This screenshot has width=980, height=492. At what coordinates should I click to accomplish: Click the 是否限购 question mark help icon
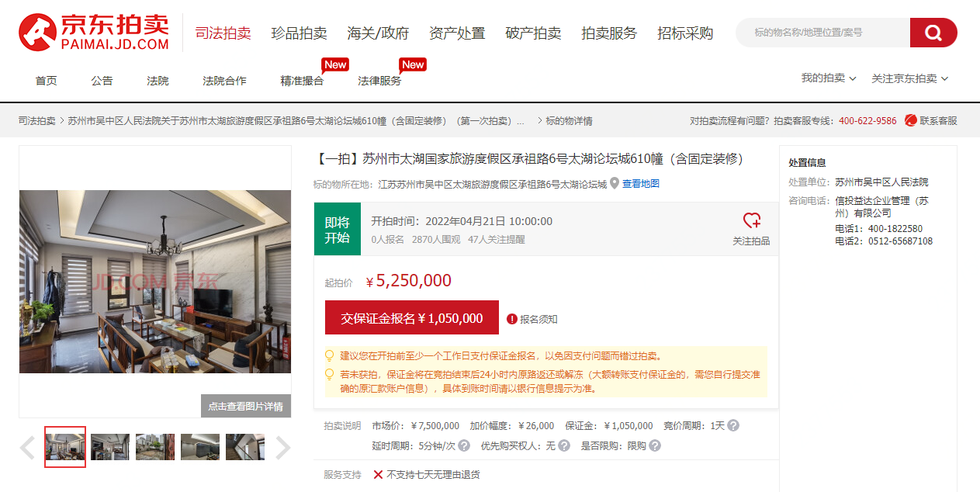point(655,445)
